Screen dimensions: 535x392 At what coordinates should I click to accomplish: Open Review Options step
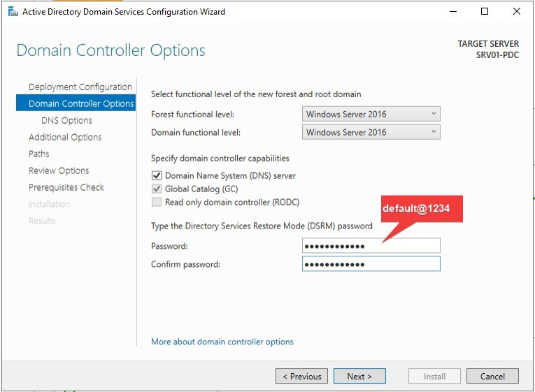(59, 170)
